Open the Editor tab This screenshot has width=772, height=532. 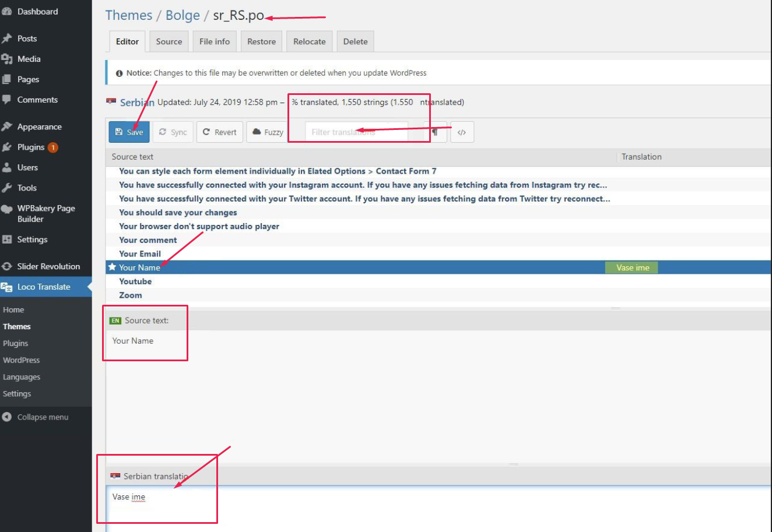tap(127, 41)
